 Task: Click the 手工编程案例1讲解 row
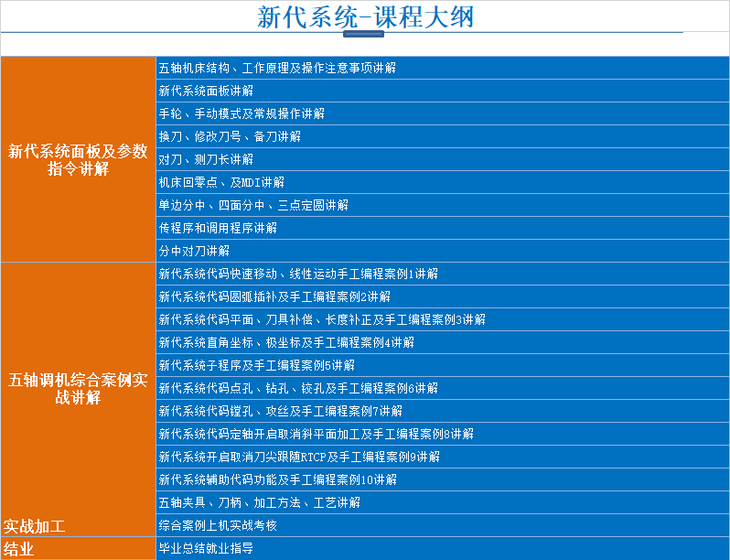pyautogui.click(x=298, y=274)
